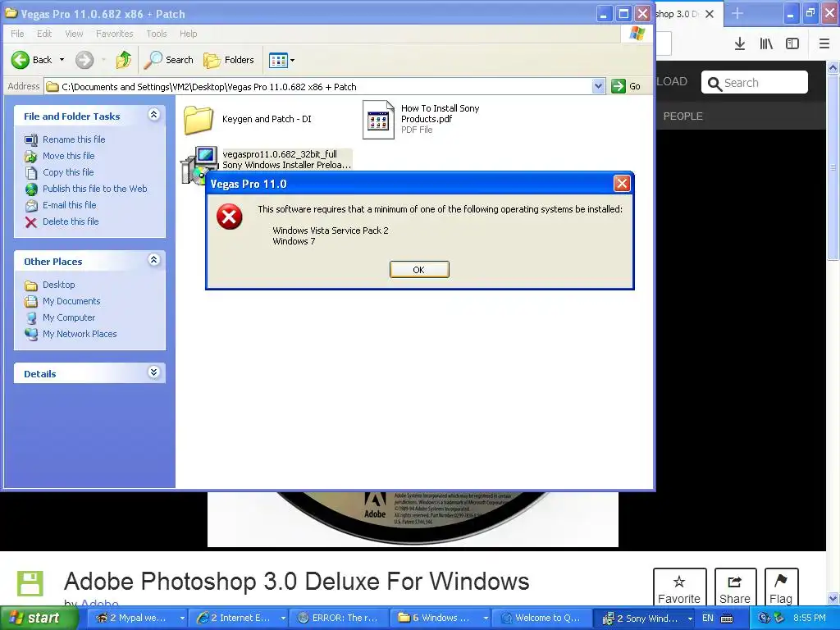This screenshot has width=840, height=630.
Task: Close the Photoshop 3.0 browser tab
Action: [x=710, y=14]
